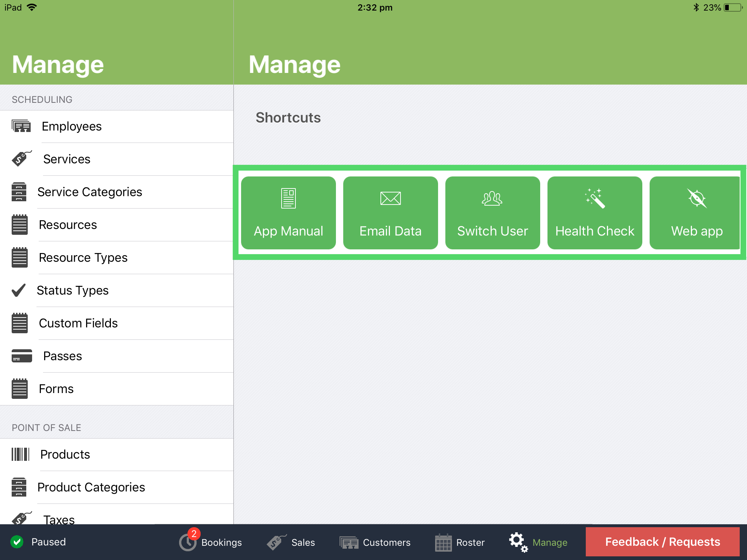Tap the barcode icon beside Products
The width and height of the screenshot is (747, 560).
point(21,454)
